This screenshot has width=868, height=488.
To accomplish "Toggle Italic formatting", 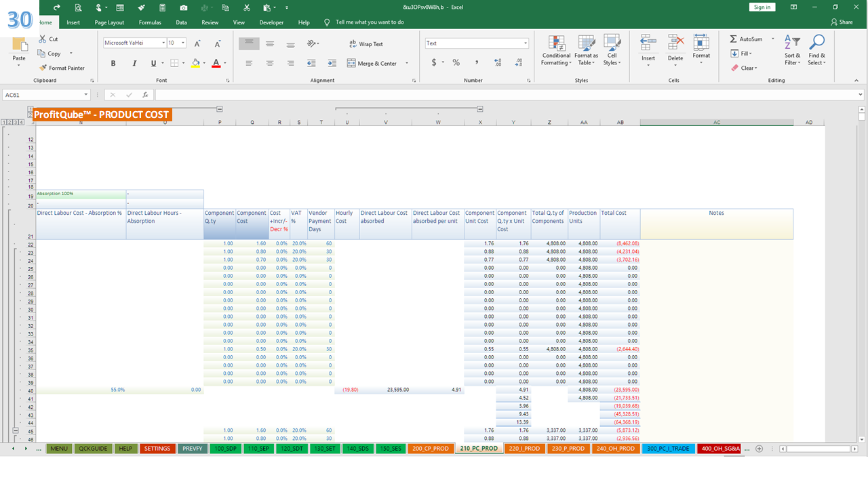I will tap(133, 63).
